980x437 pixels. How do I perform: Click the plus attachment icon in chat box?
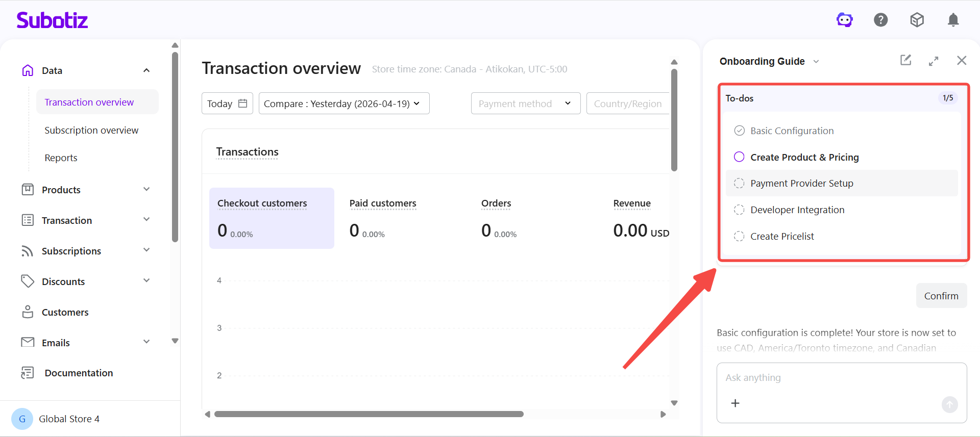pyautogui.click(x=735, y=403)
